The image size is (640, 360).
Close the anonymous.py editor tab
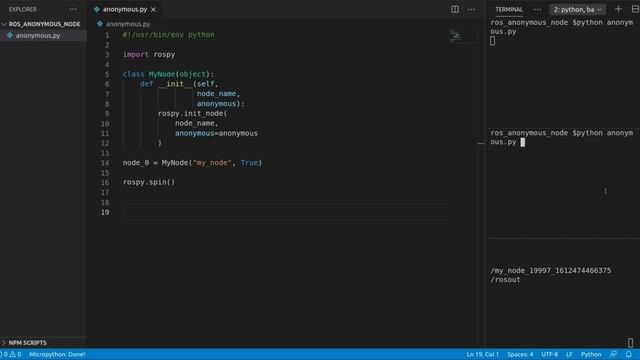[x=153, y=9]
